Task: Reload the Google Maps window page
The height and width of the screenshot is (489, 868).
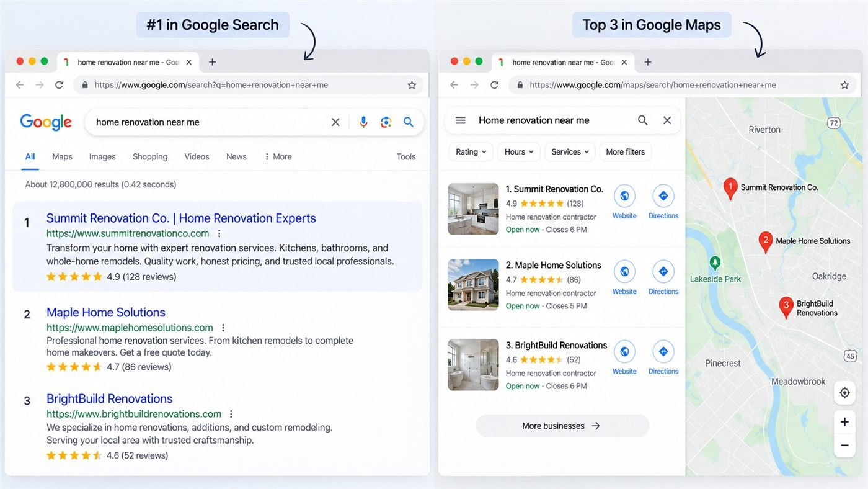Action: click(x=494, y=85)
